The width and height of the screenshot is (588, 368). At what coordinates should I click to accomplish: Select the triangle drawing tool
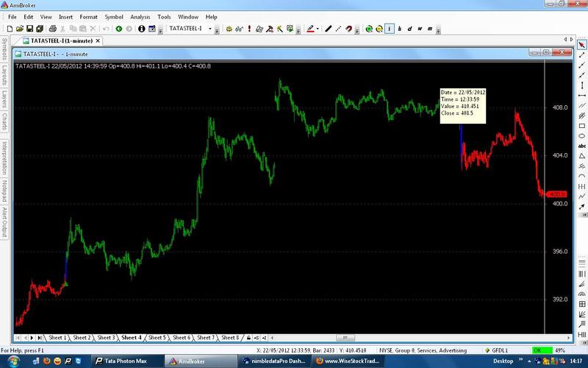(581, 156)
